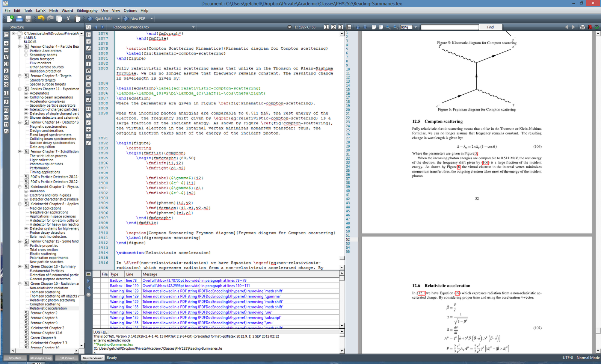Toggle bookmark 1 in the editor toolbar
601x364 pixels.
(x=326, y=27)
